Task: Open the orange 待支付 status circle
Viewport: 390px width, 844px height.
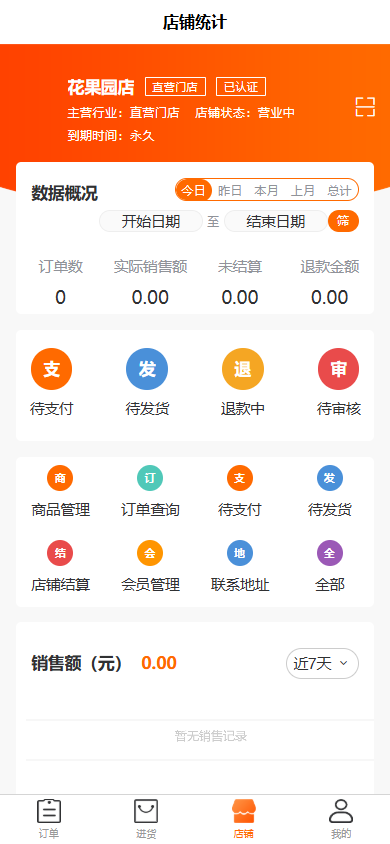Action: pyautogui.click(x=51, y=369)
